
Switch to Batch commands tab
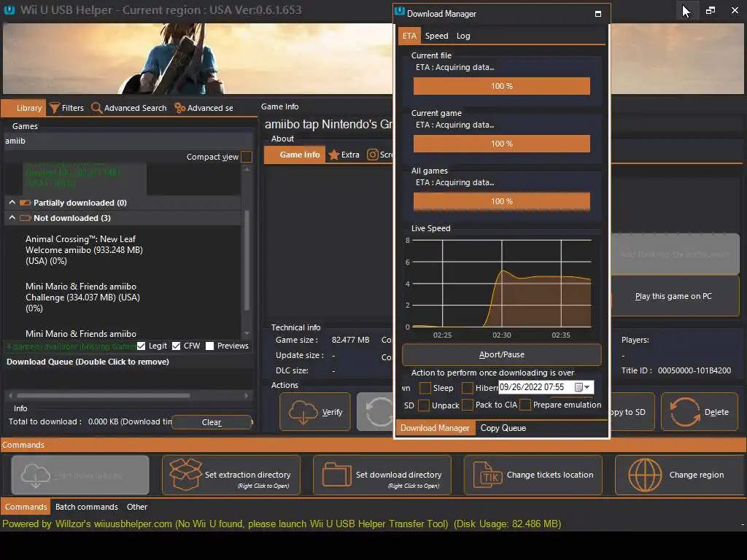87,507
